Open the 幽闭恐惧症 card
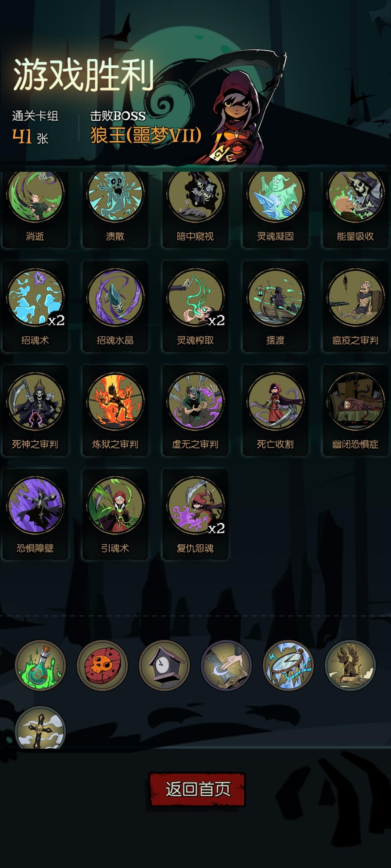This screenshot has height=868, width=391. tap(355, 410)
